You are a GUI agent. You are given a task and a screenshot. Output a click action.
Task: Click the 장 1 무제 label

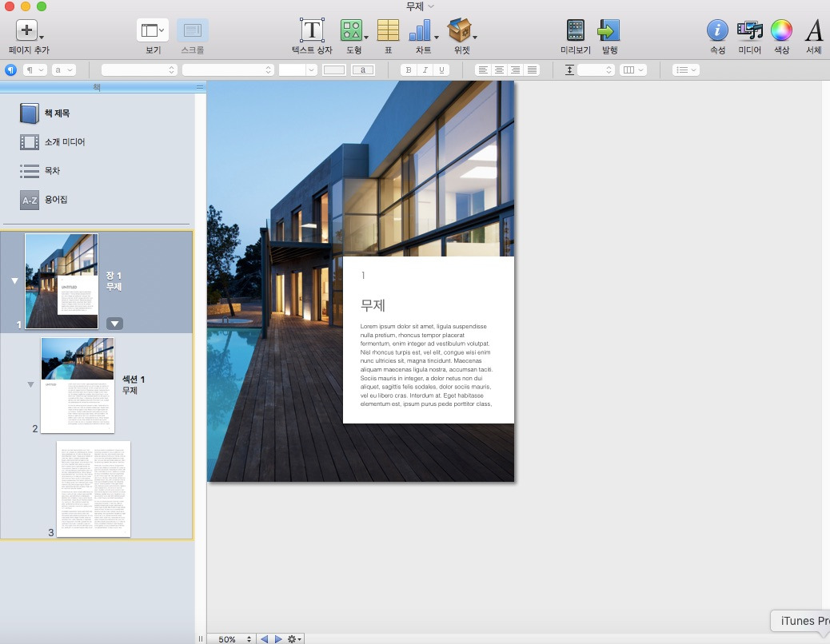[x=114, y=281]
